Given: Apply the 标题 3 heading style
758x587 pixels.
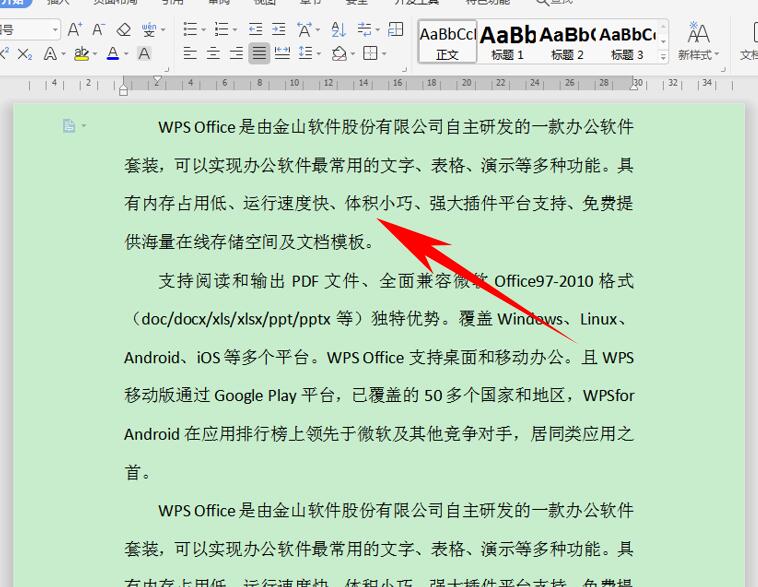Looking at the screenshot, I should pos(627,42).
